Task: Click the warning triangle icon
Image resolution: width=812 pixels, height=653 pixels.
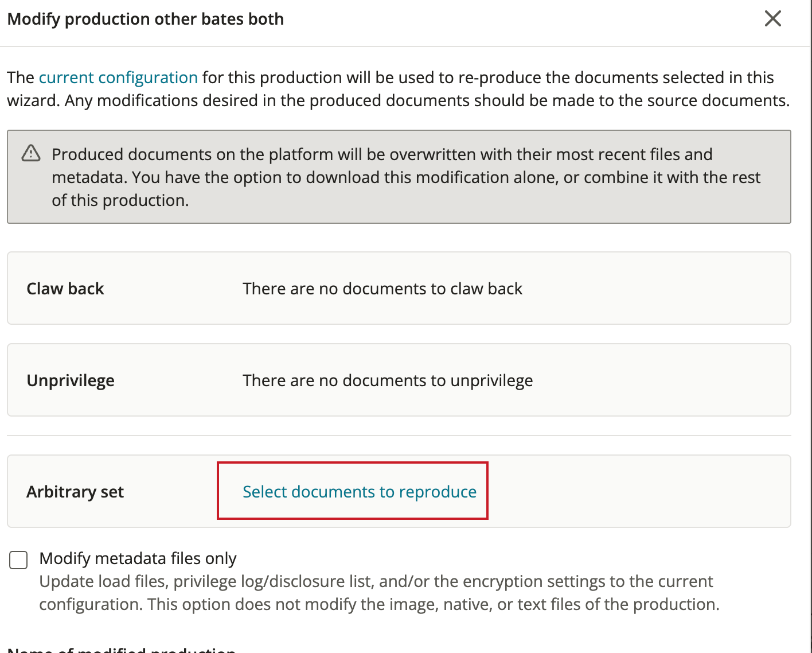Action: pyautogui.click(x=31, y=153)
